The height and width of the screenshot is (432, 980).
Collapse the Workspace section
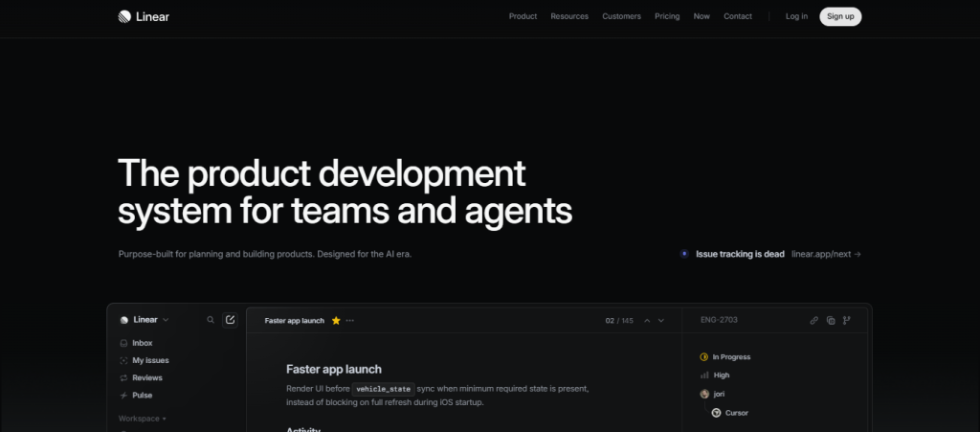(x=143, y=419)
